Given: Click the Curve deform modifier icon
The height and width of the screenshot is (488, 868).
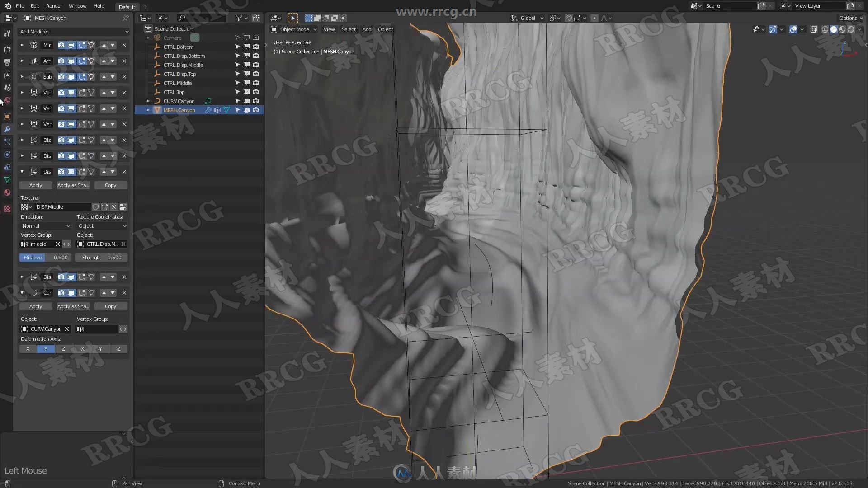Looking at the screenshot, I should pos(34,292).
